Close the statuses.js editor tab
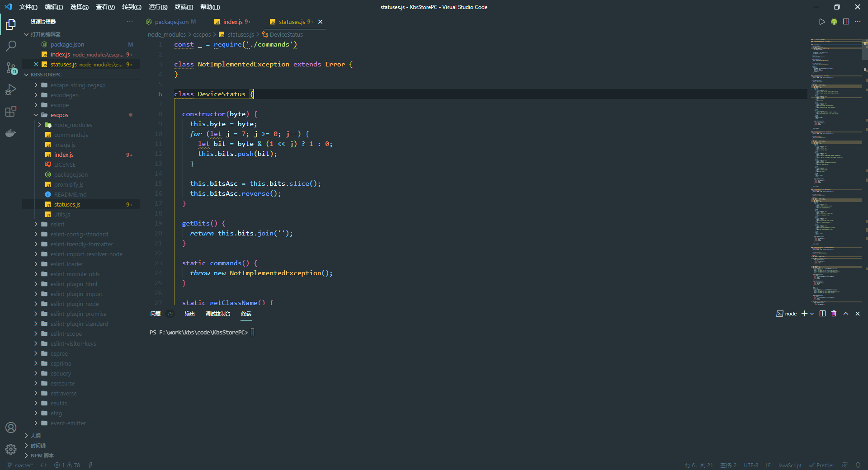The height and width of the screenshot is (470, 868). pyautogui.click(x=320, y=22)
